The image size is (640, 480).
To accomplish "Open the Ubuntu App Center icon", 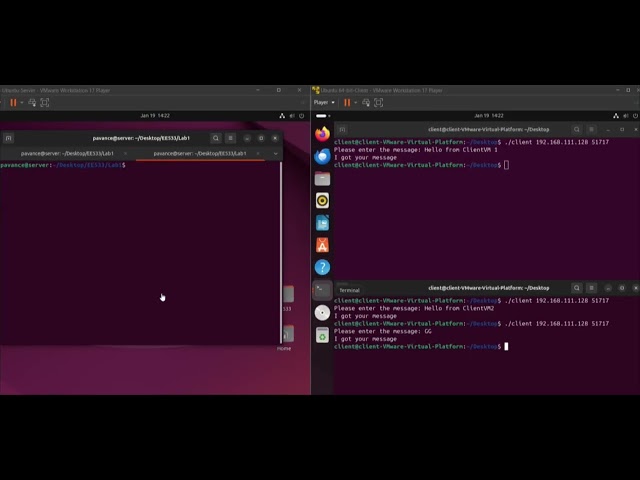I will (322, 245).
